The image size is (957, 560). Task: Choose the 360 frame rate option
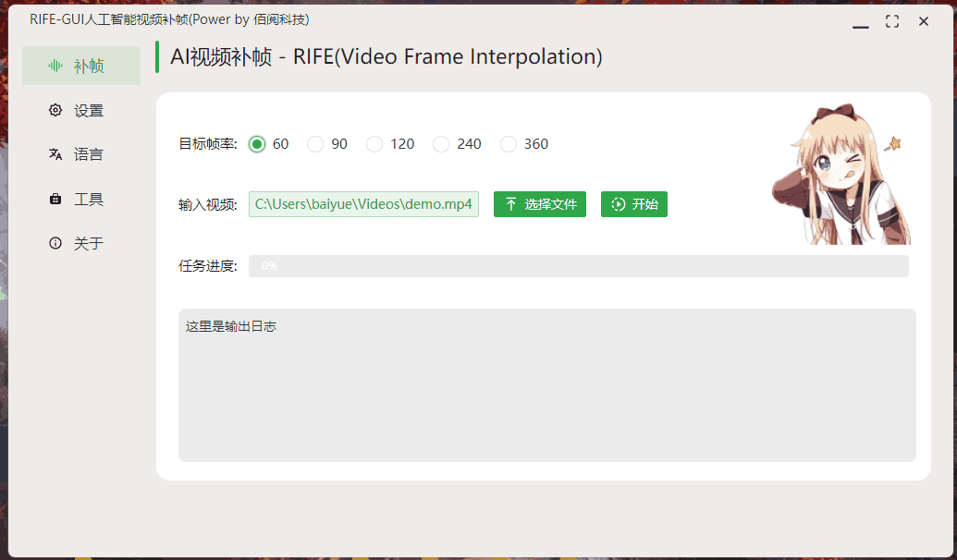pos(509,144)
